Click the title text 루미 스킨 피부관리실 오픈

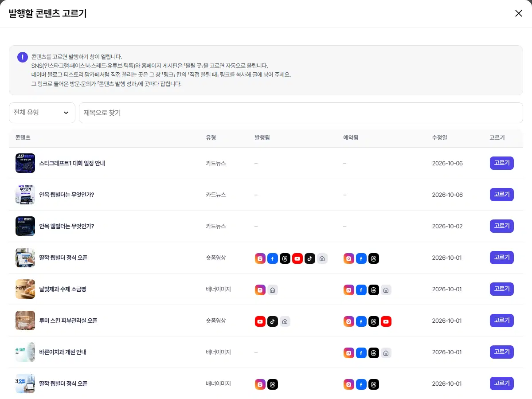[x=68, y=321]
